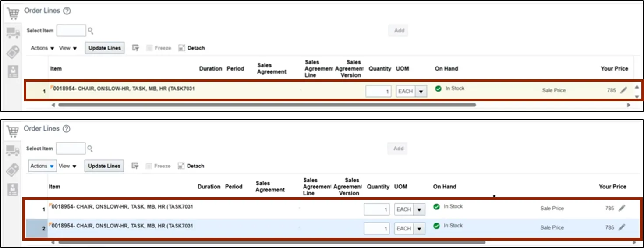644x248 pixels.
Task: Click the Detach icon in upper screenshot toolbar
Action: [182, 48]
